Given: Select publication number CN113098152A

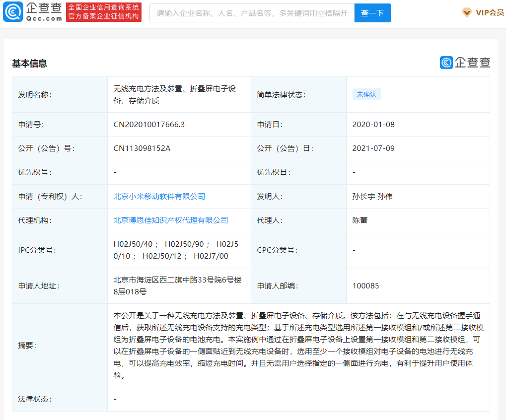Looking at the screenshot, I should 142,148.
